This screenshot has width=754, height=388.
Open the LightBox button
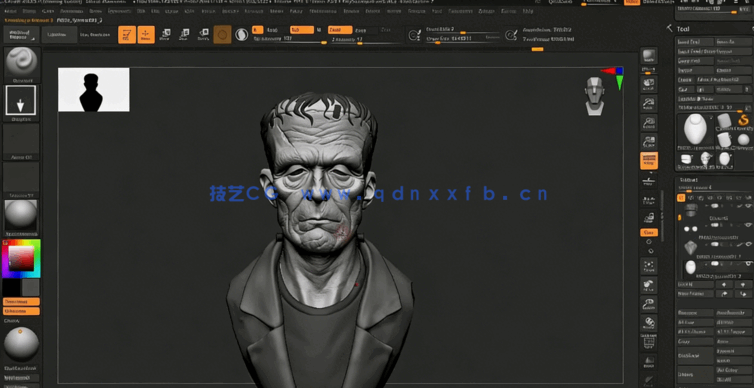(x=59, y=35)
